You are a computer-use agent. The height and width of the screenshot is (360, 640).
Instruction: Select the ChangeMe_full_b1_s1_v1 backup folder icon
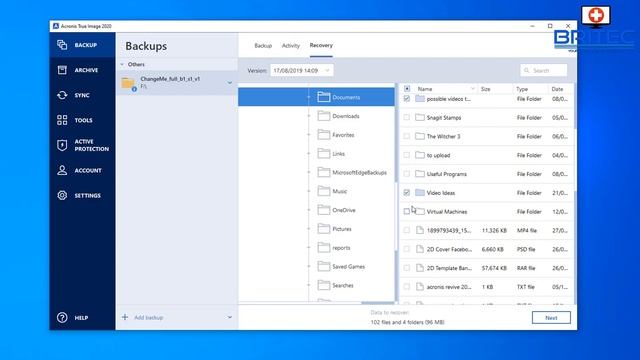click(x=129, y=83)
